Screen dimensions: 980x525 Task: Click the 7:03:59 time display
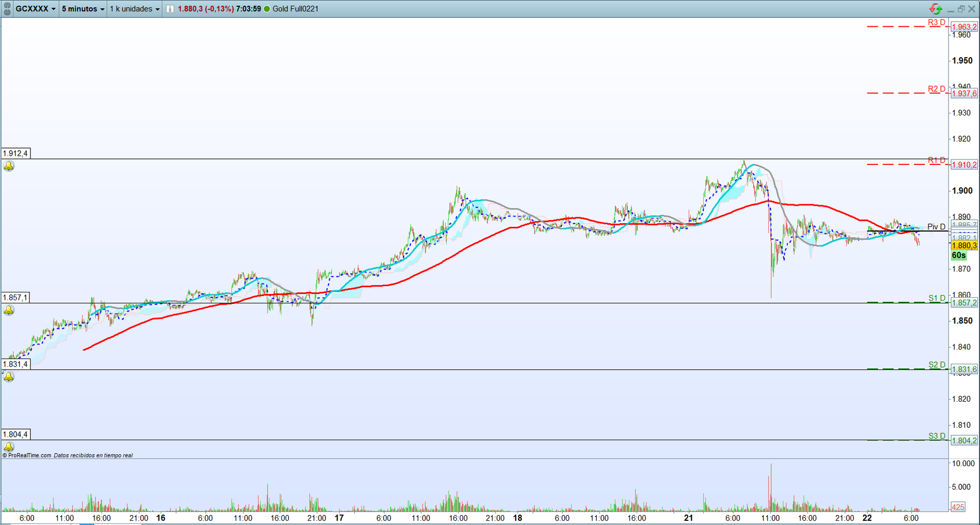click(x=249, y=9)
